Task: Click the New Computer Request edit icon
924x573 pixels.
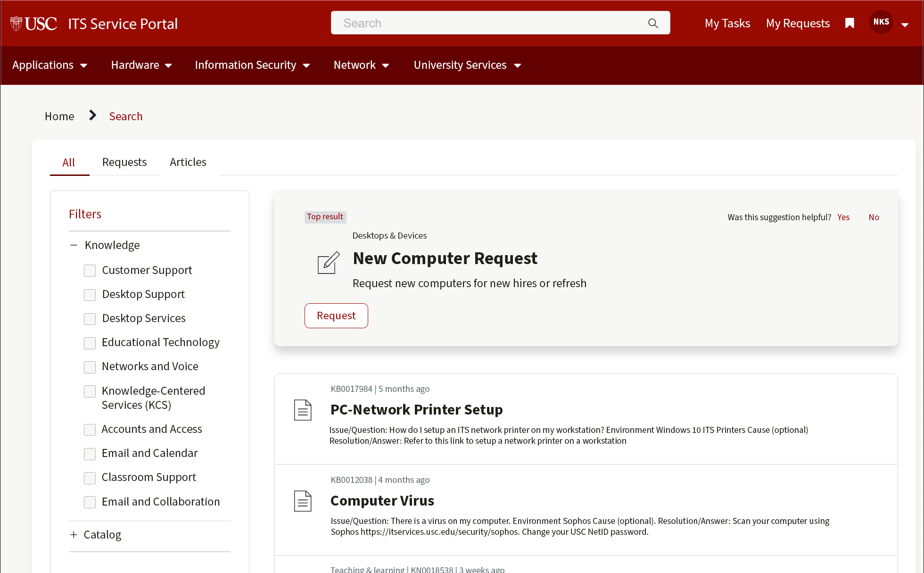Action: pos(328,263)
